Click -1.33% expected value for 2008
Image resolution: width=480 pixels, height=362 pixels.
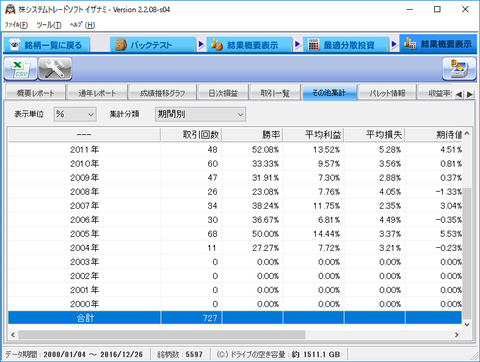click(448, 192)
